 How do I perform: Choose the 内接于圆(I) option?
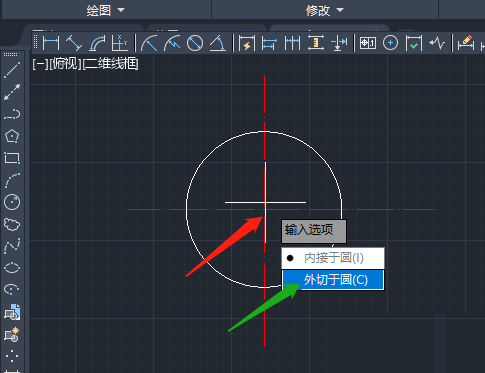point(333,258)
